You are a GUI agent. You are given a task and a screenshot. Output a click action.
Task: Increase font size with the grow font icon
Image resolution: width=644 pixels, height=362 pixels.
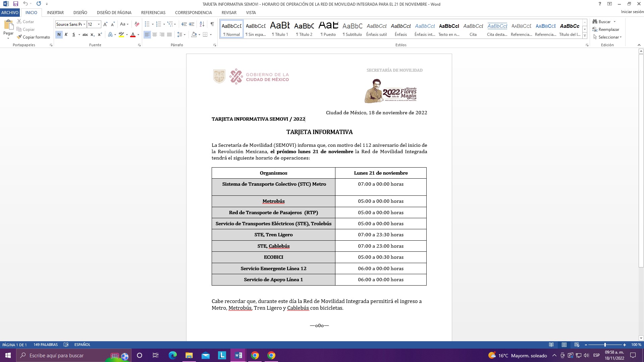[105, 24]
